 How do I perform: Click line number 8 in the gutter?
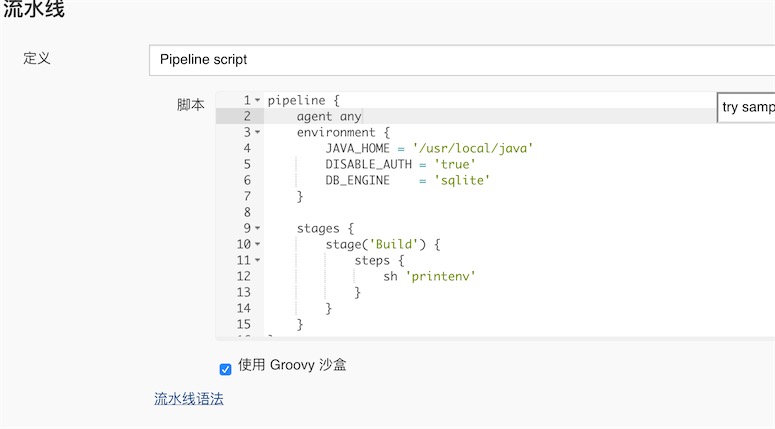click(246, 212)
